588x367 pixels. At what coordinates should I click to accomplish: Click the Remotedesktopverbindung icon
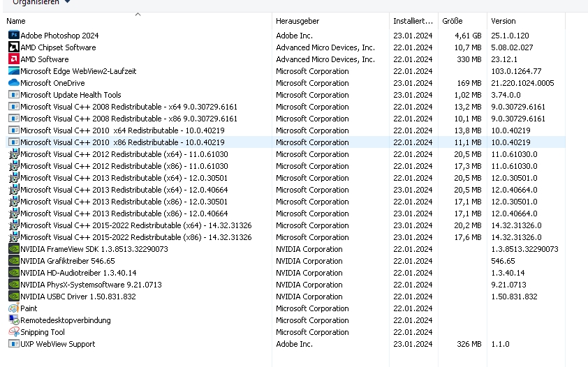[x=13, y=320]
